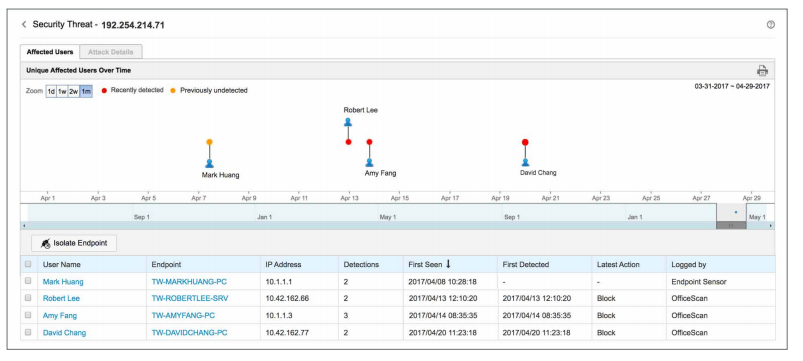Set zoom to 1d

(x=51, y=91)
